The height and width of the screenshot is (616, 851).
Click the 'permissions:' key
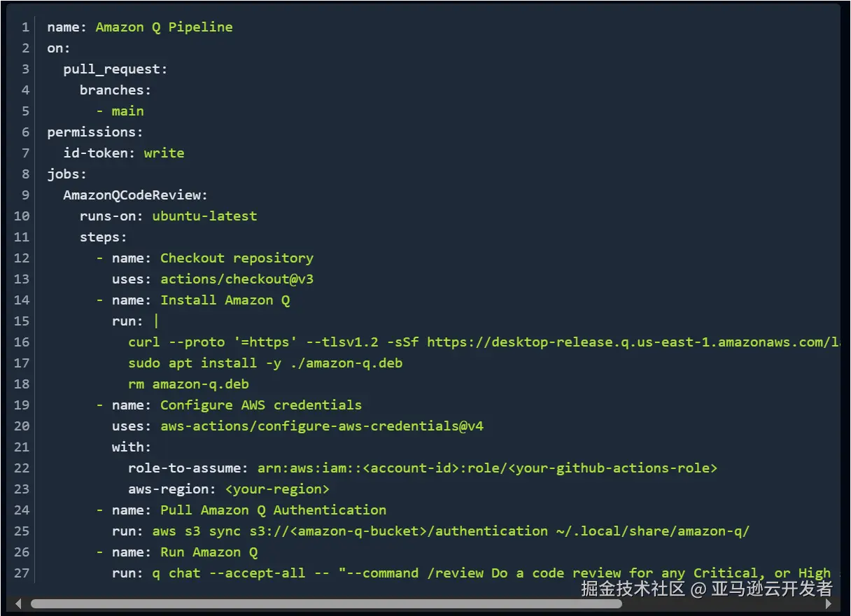[95, 132]
